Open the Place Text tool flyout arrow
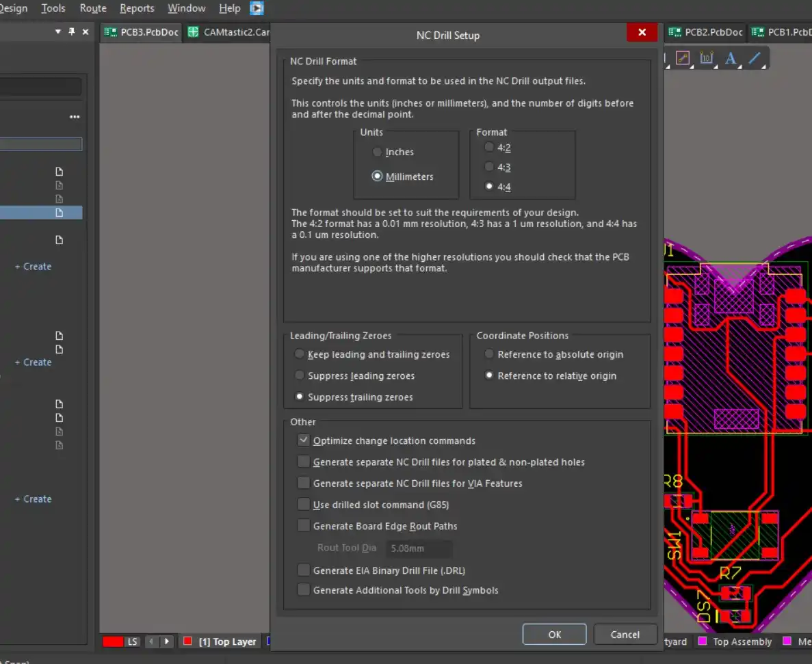The width and height of the screenshot is (812, 664). coord(741,66)
